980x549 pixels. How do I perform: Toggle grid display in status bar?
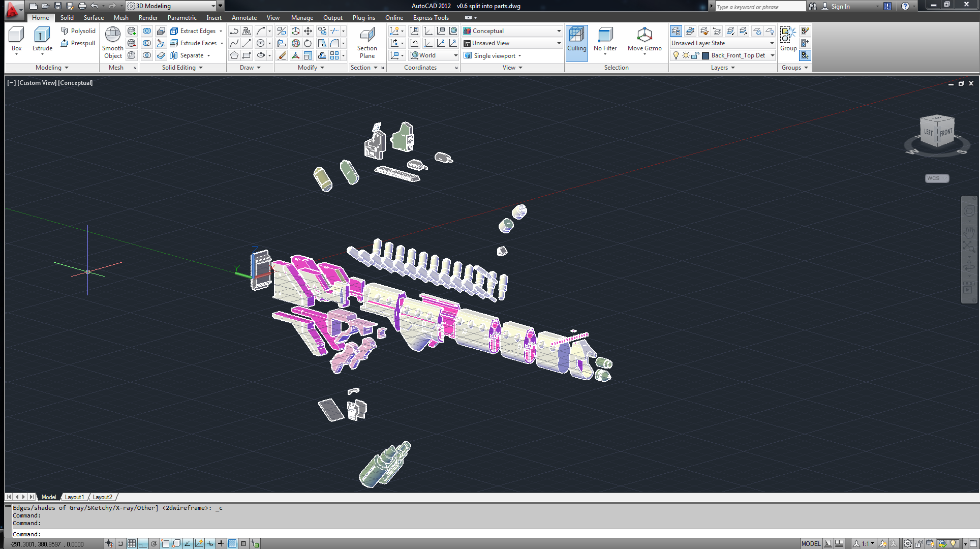click(x=132, y=543)
